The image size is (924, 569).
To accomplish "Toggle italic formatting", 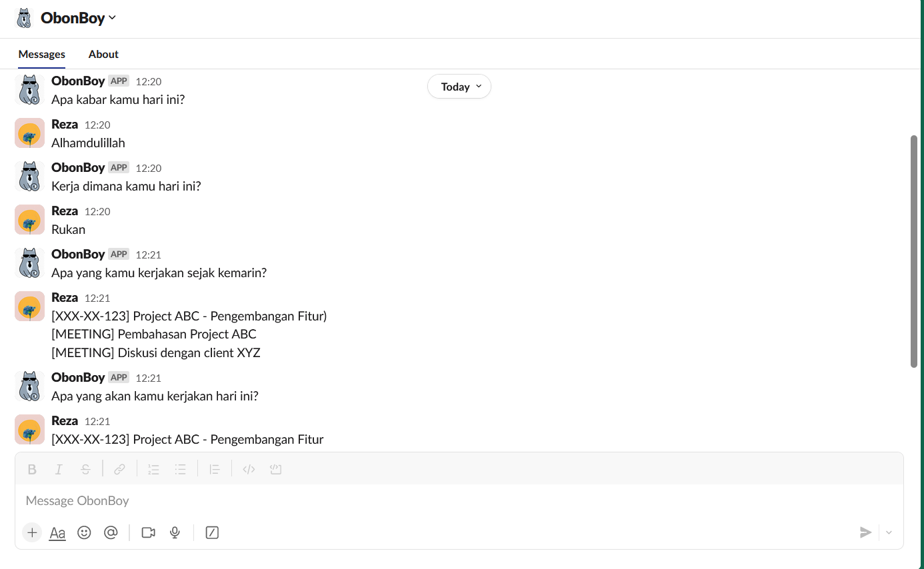I will (59, 469).
